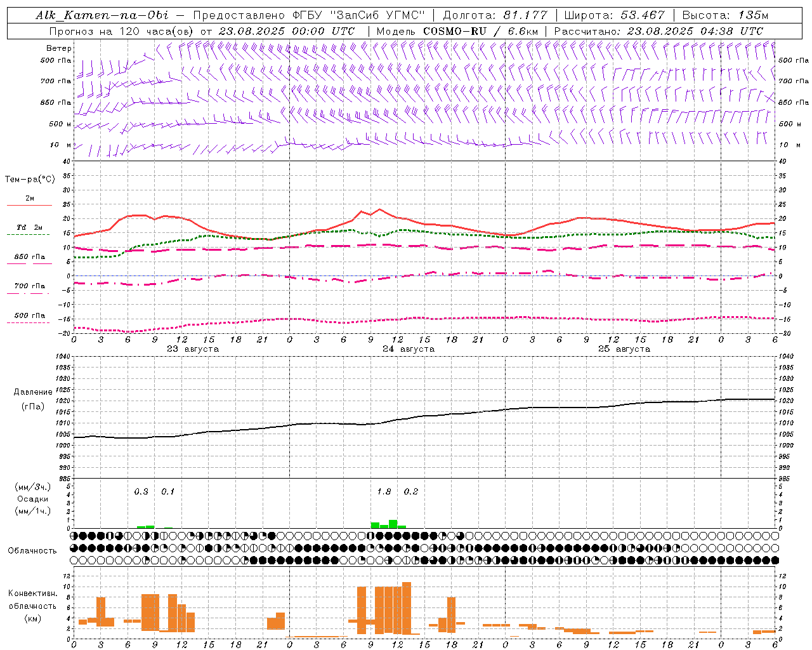The height and width of the screenshot is (650, 812).
Task: Select the (мм/1ч.) precipitation unit label
Action: point(33,511)
